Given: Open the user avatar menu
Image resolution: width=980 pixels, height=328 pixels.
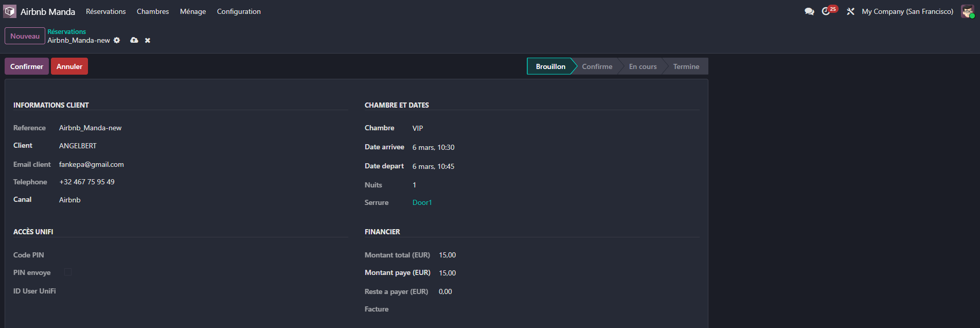Looking at the screenshot, I should click(x=967, y=11).
